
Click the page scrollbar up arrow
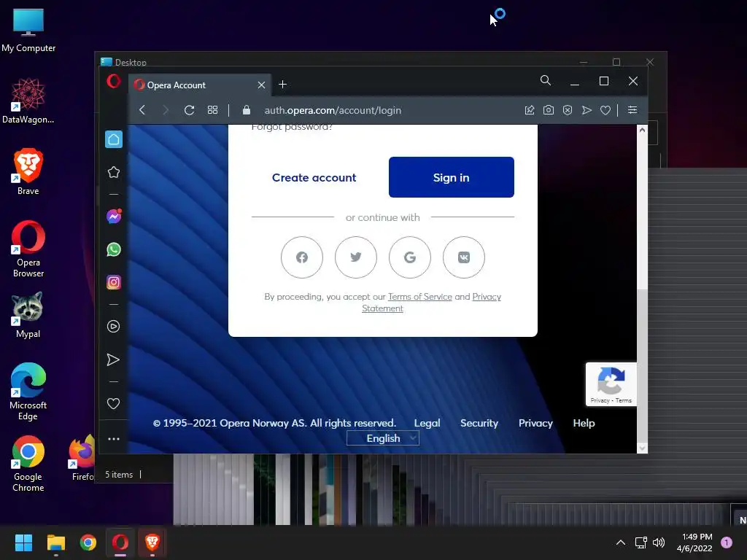click(642, 130)
